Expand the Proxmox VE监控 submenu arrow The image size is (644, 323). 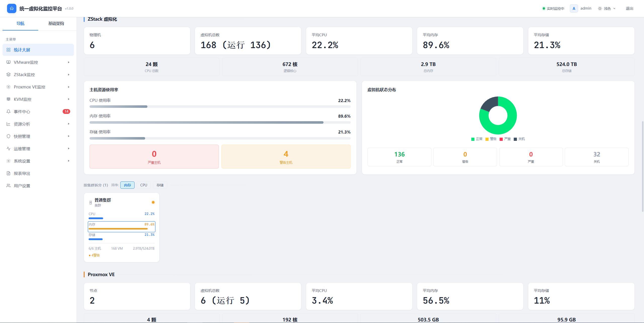[69, 87]
